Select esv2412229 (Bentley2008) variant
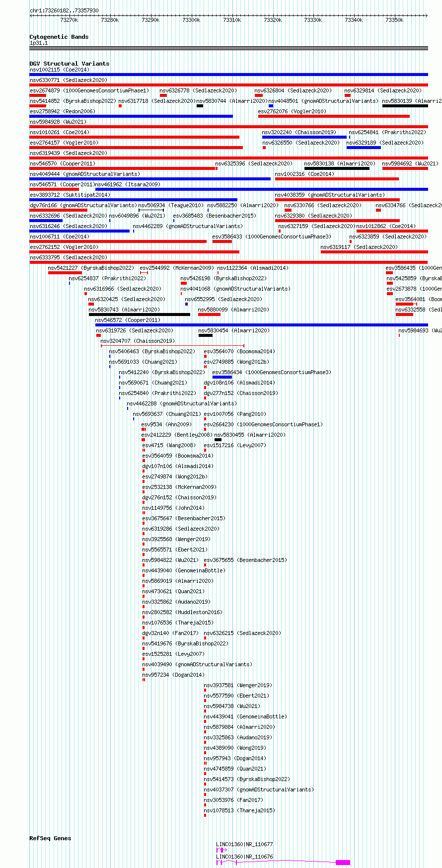442x868 pixels. (177, 435)
